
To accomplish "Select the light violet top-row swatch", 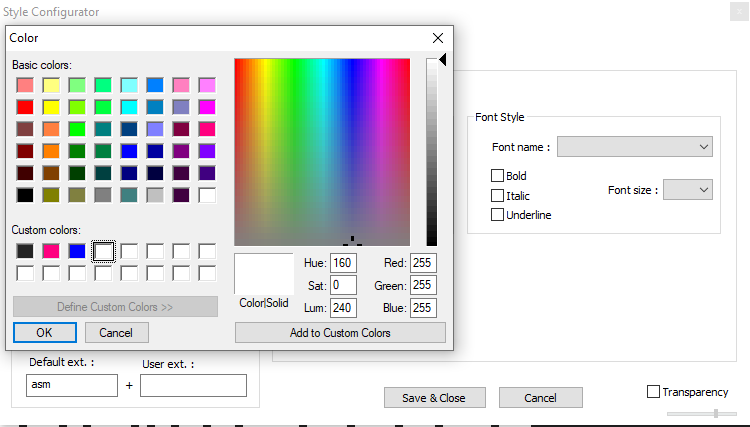I will [207, 85].
